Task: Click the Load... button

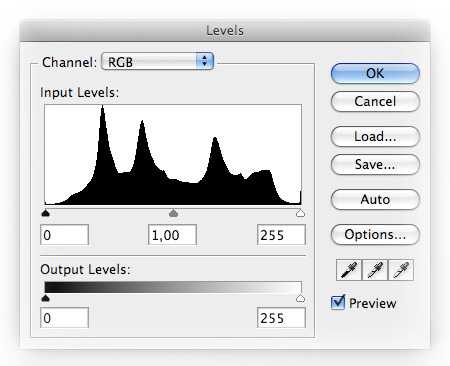Action: tap(375, 136)
